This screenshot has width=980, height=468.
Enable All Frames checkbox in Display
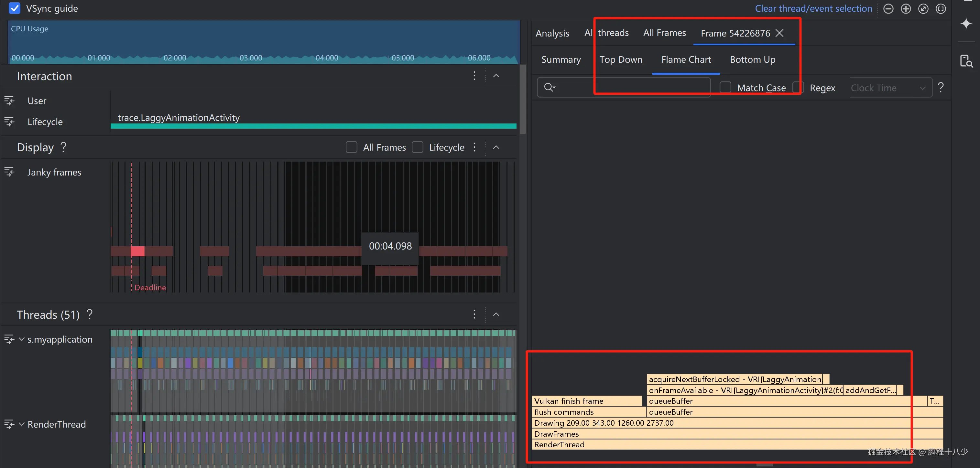[352, 147]
